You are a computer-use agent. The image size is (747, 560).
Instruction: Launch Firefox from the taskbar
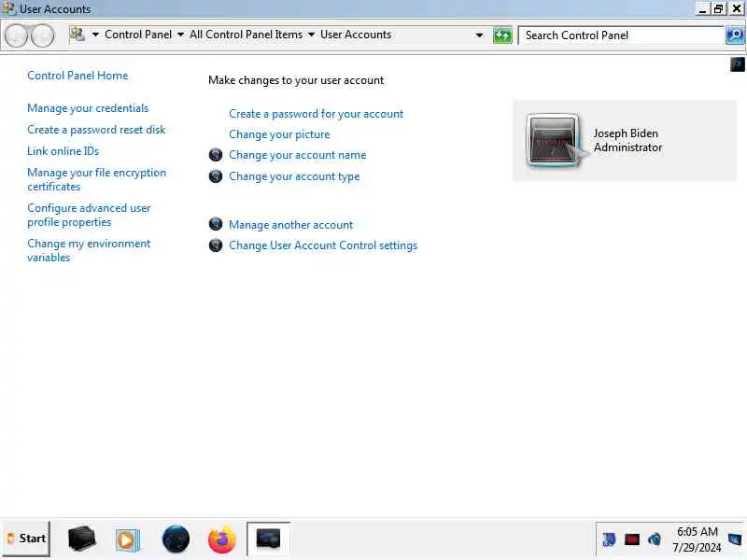click(222, 539)
